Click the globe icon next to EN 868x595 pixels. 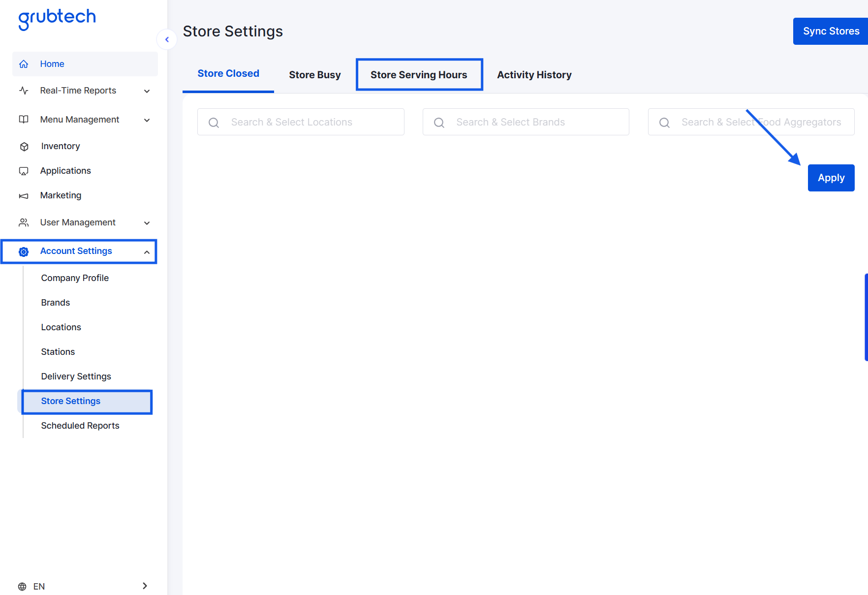(x=22, y=586)
